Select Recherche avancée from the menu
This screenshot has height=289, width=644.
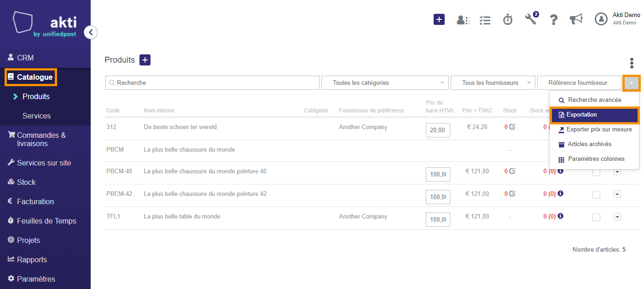[x=594, y=100]
